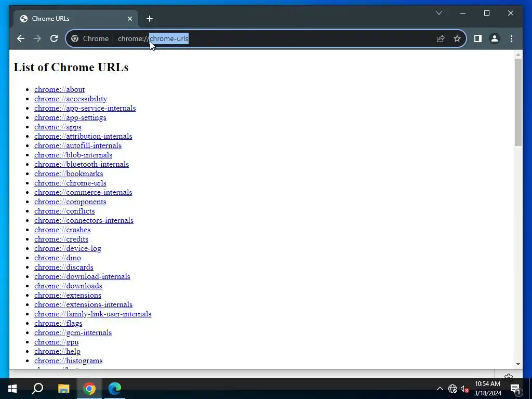Viewport: 532px width, 399px height.
Task: Launch Microsoft Edge from taskbar
Action: point(115,389)
